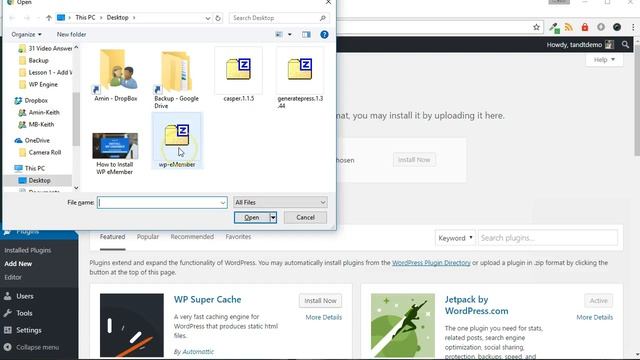Select This PC in navigation pane
This screenshot has width=640, height=360.
(29, 168)
